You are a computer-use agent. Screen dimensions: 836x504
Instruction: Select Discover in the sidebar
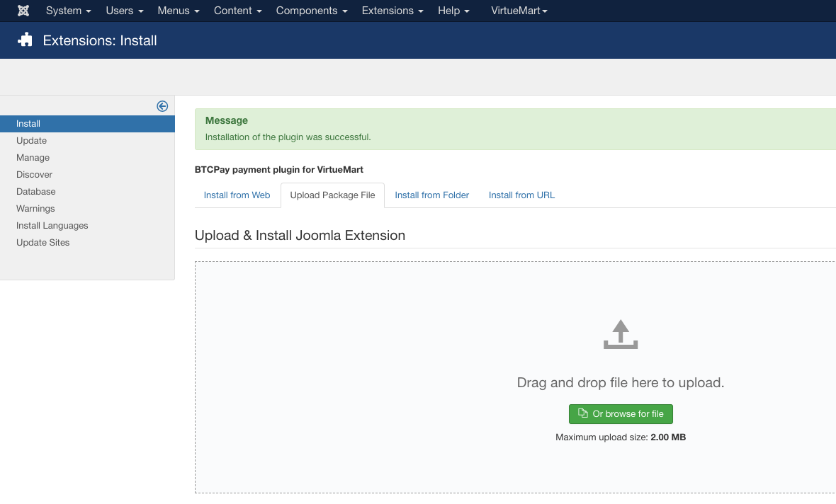[x=34, y=175]
